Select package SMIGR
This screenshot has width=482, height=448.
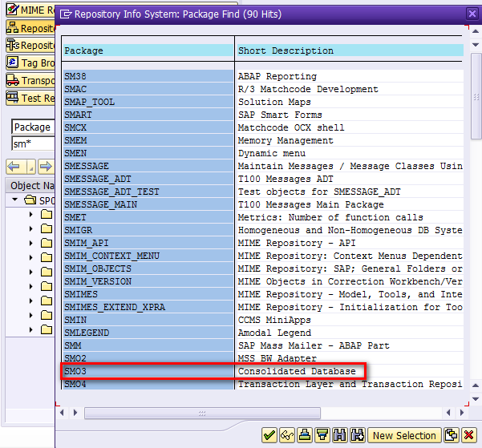coord(148,230)
